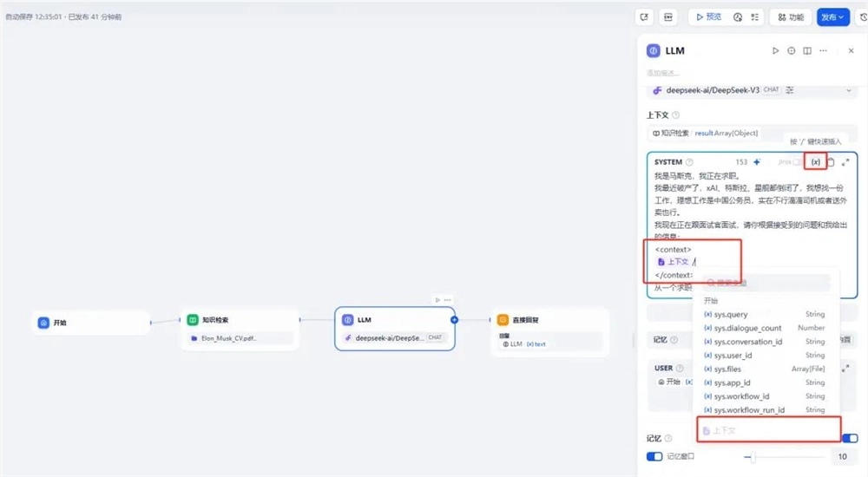
Task: Expand the USER prompt editor fullscreen
Action: [x=845, y=368]
